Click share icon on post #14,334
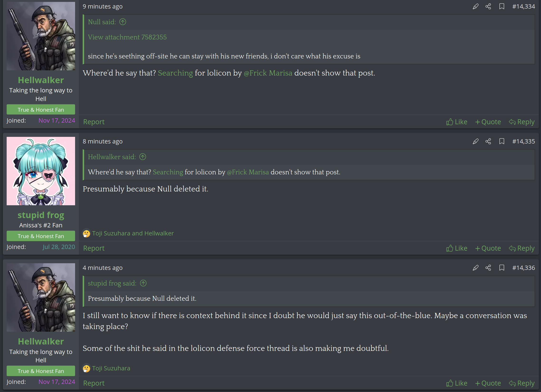Image resolution: width=541 pixels, height=392 pixels. pyautogui.click(x=488, y=6)
